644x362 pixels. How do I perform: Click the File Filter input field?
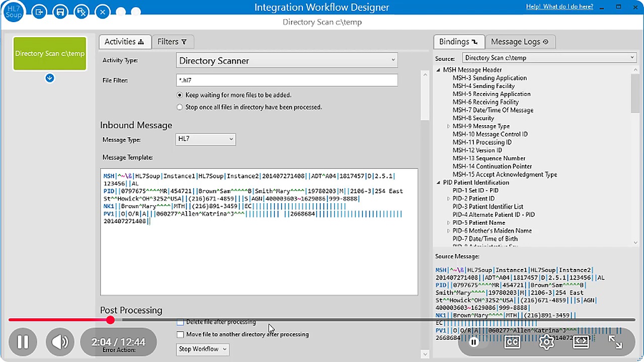pos(287,80)
